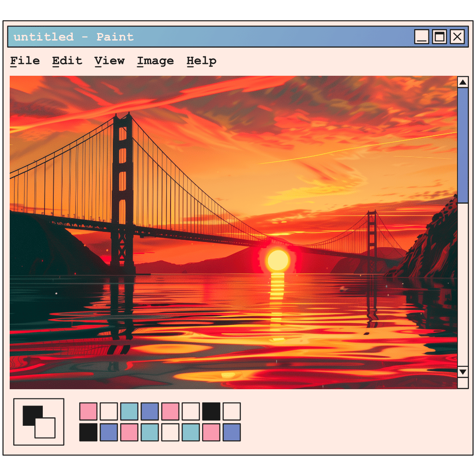Viewport: 476px width, 476px height.
Task: Pick the leftmost pink swatch in the top row
Action: point(88,411)
